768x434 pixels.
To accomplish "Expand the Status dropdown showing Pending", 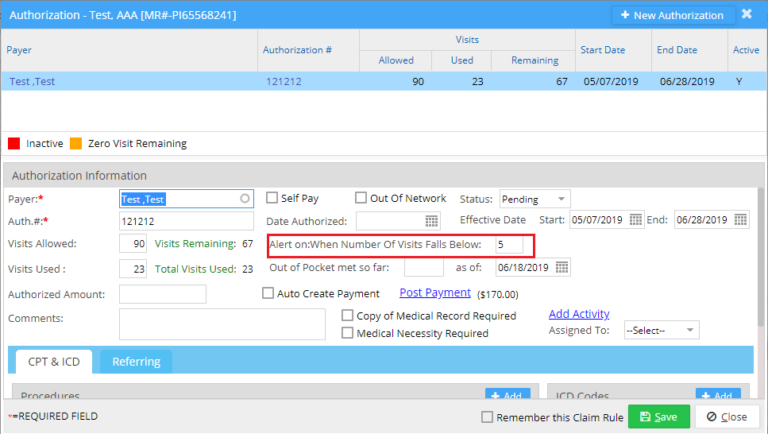I will [533, 199].
